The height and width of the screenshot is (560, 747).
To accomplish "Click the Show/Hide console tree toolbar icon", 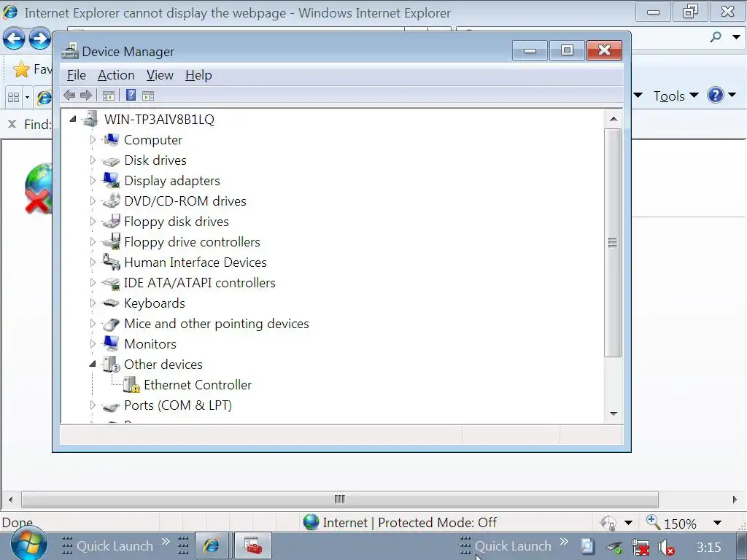I will [x=109, y=96].
